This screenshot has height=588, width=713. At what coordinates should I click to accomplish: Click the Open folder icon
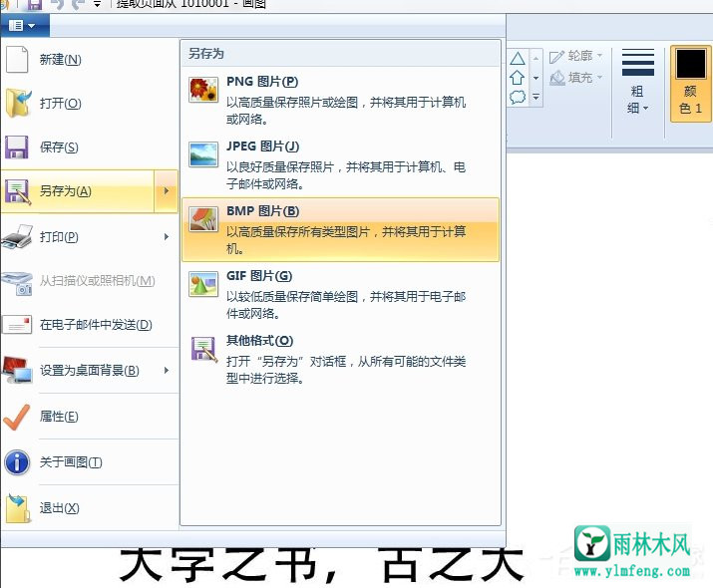18,104
